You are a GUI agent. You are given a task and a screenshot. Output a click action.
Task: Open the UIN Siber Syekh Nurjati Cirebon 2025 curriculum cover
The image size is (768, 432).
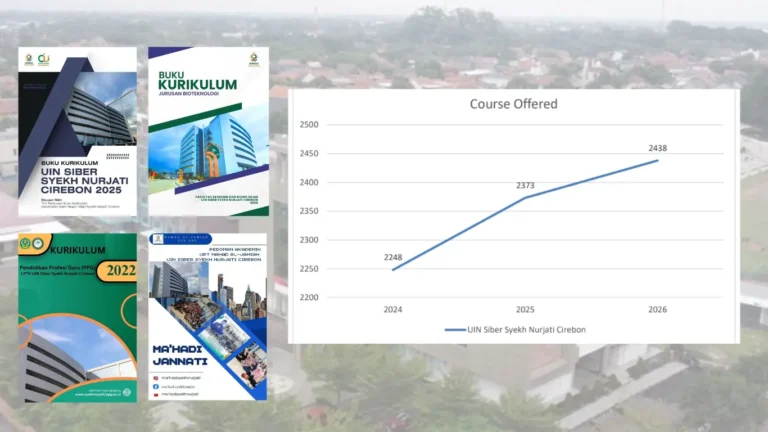click(x=77, y=131)
